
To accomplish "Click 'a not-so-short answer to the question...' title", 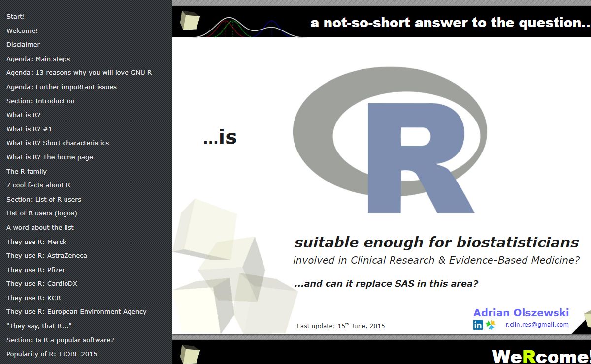I will click(450, 23).
